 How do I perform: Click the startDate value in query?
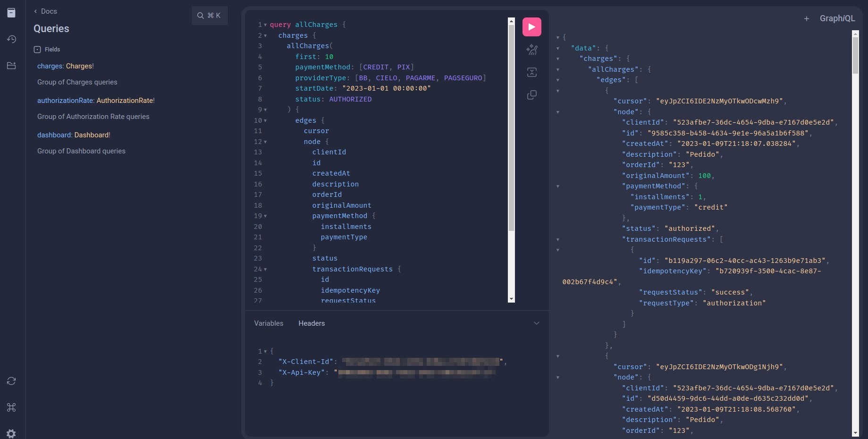click(x=387, y=88)
